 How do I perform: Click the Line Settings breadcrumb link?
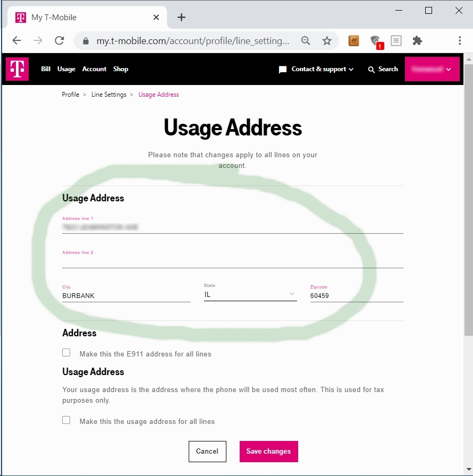tap(109, 95)
